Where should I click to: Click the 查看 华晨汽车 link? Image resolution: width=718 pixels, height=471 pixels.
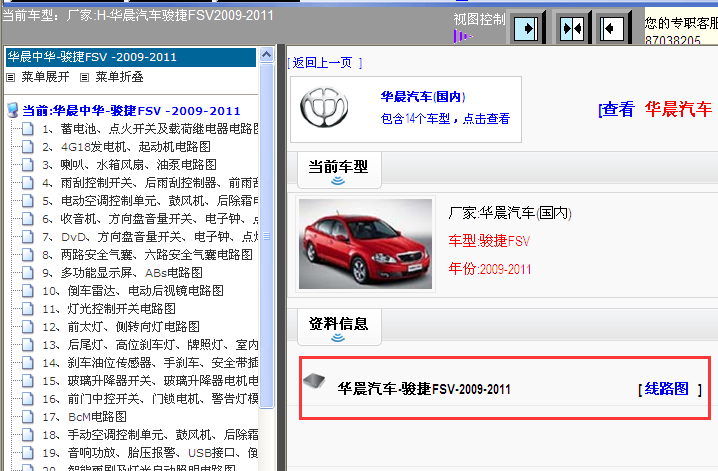[655, 109]
